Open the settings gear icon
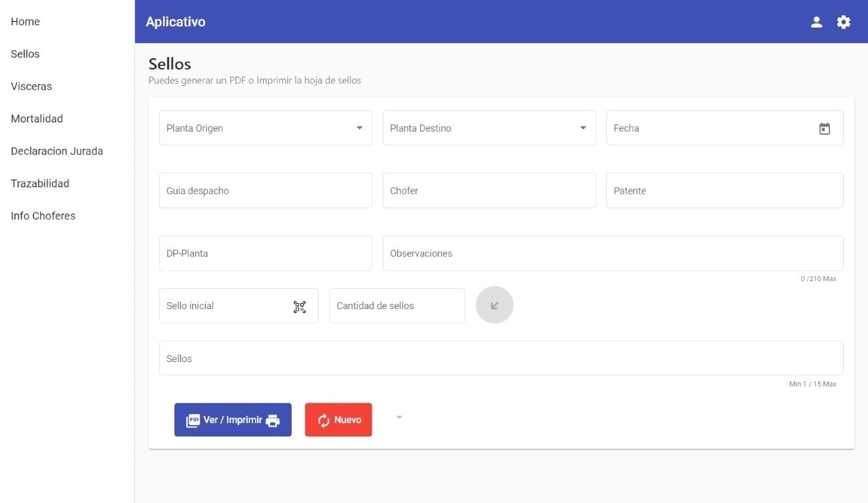This screenshot has height=503, width=868. (843, 22)
